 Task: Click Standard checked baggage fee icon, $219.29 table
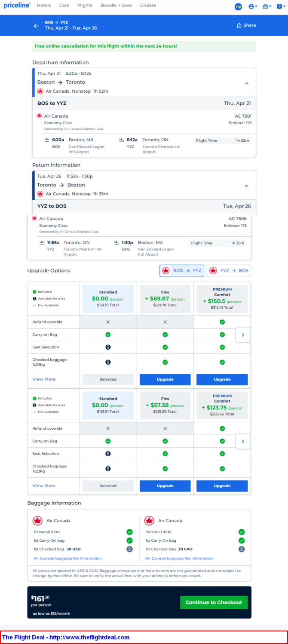click(108, 469)
